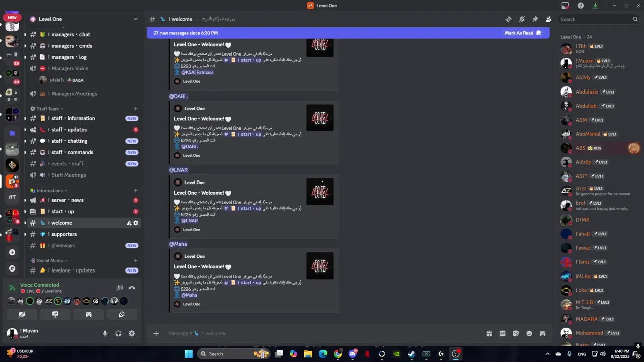Disconnect from voice with hang-up icon
This screenshot has height=362, width=644.
[132, 288]
